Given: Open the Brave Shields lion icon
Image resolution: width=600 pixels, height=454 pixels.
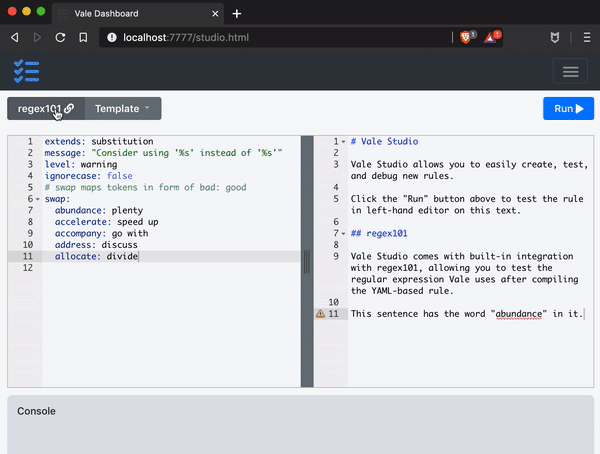Looking at the screenshot, I should tap(466, 38).
